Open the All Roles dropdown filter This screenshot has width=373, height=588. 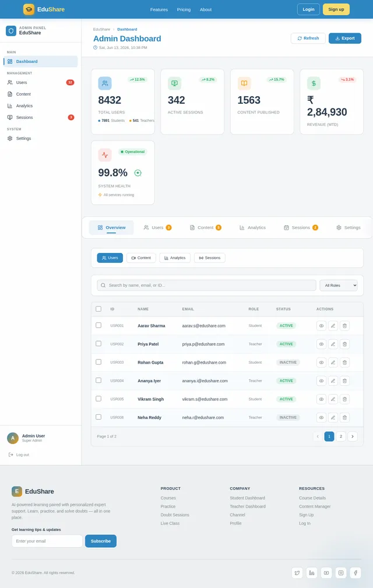pos(339,286)
